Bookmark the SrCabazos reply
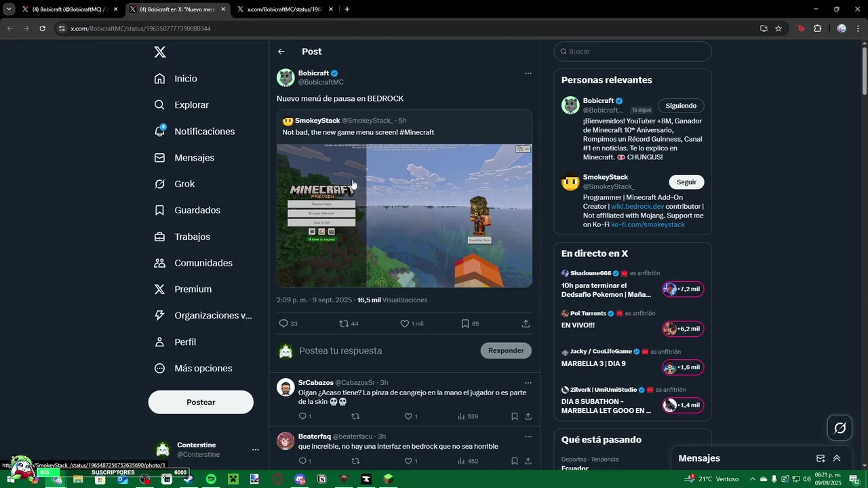 pyautogui.click(x=515, y=416)
